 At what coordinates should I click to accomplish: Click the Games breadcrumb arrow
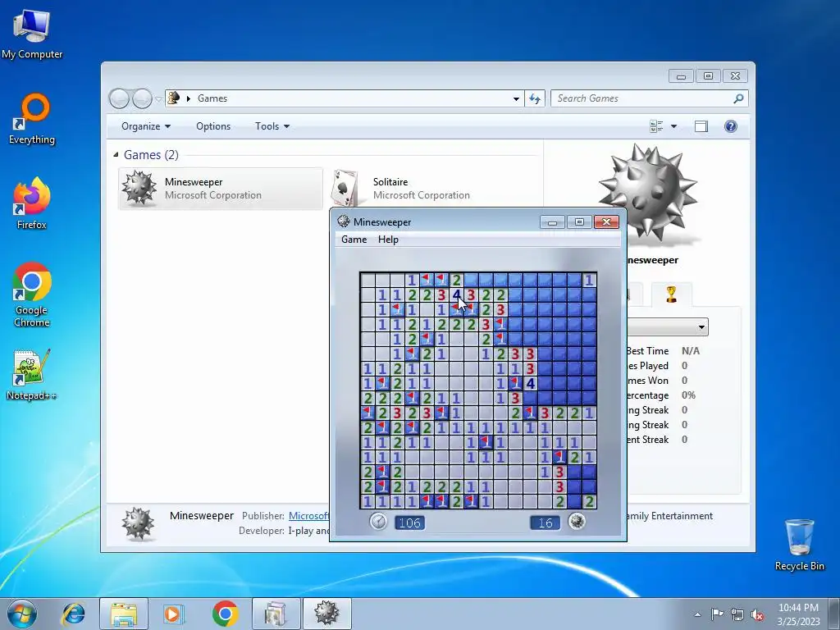tap(189, 98)
